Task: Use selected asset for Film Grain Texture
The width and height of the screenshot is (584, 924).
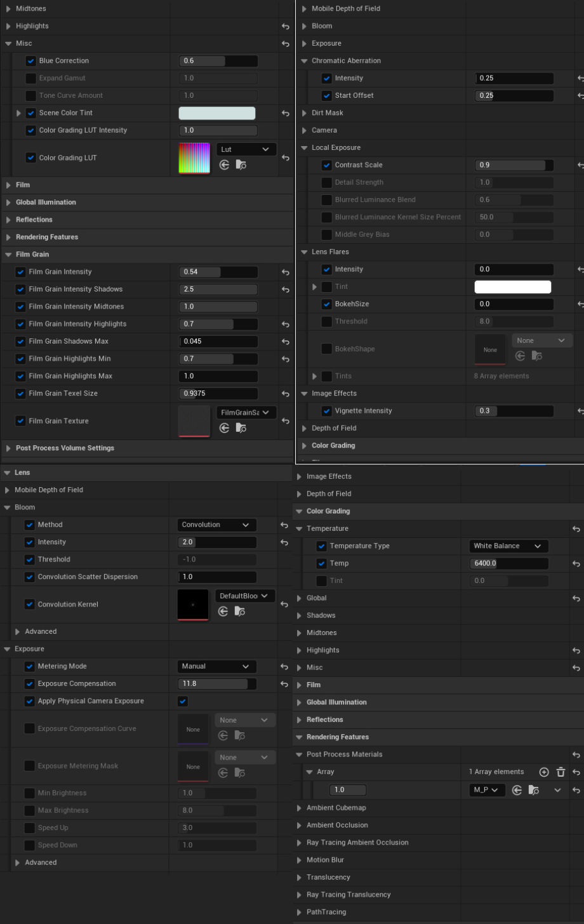Action: pyautogui.click(x=224, y=428)
